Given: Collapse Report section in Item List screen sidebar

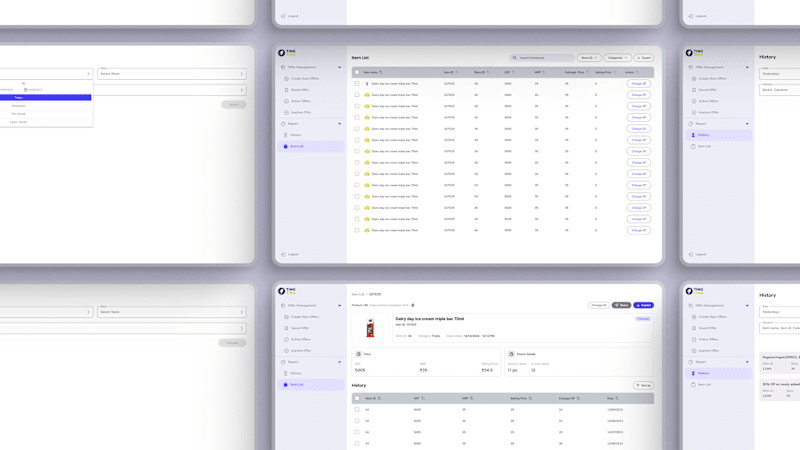Looking at the screenshot, I should (339, 123).
